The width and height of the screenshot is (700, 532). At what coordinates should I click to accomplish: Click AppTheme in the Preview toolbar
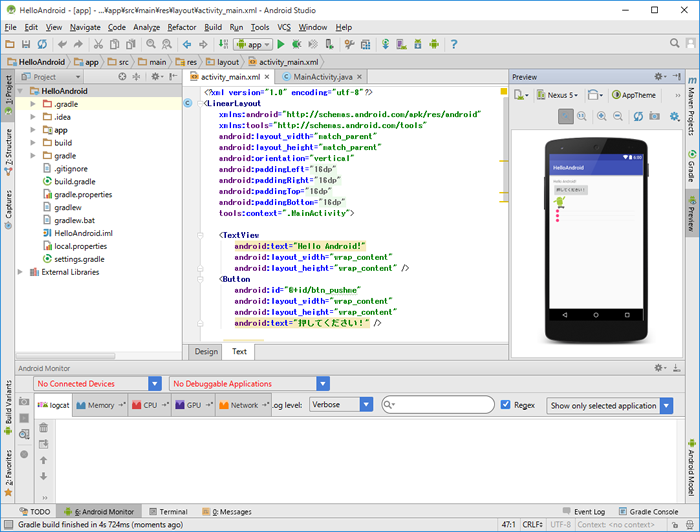[x=634, y=95]
